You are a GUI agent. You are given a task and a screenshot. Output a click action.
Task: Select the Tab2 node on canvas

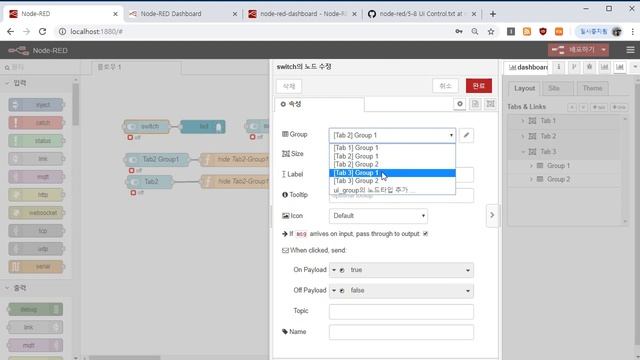(x=149, y=181)
